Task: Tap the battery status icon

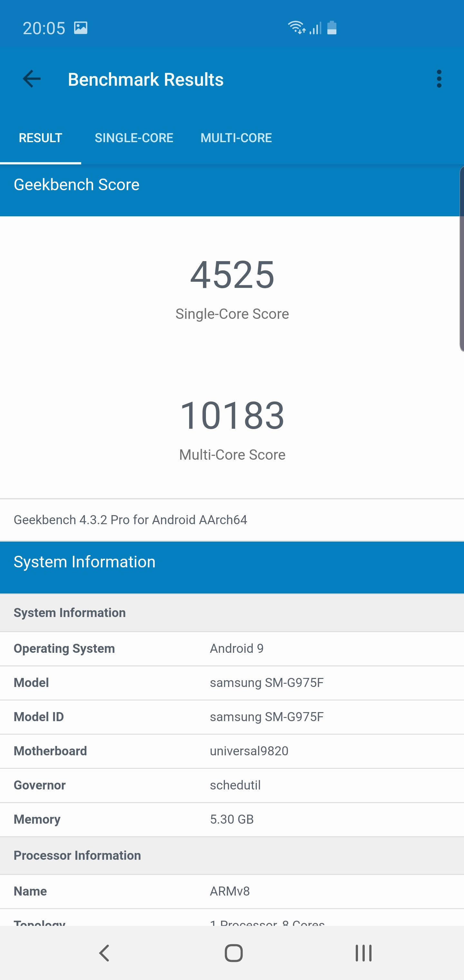Action: click(x=332, y=28)
